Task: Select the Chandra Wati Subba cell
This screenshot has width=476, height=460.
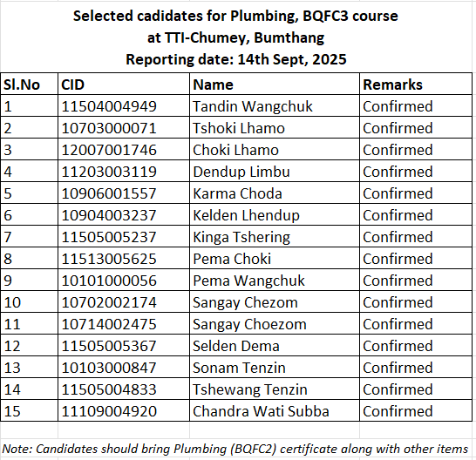Action: (275, 411)
